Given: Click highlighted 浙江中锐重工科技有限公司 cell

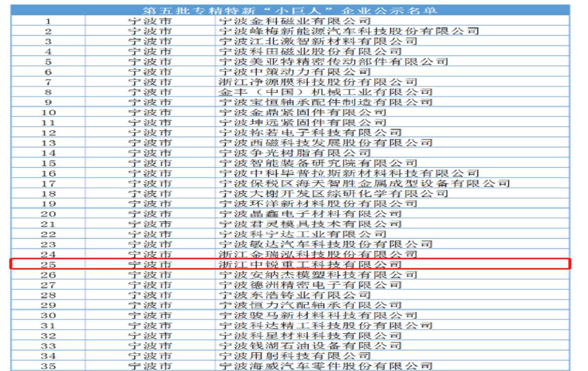Looking at the screenshot, I should (x=310, y=264).
